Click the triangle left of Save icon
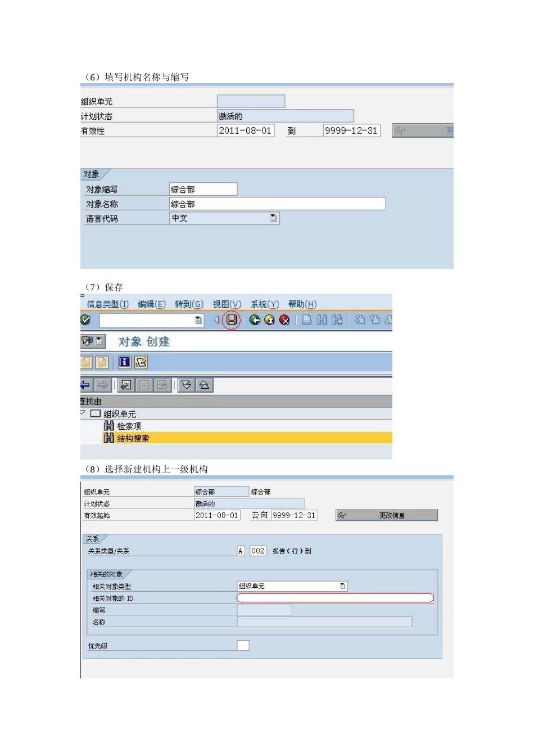Image resolution: width=534 pixels, height=756 pixels. pos(216,320)
